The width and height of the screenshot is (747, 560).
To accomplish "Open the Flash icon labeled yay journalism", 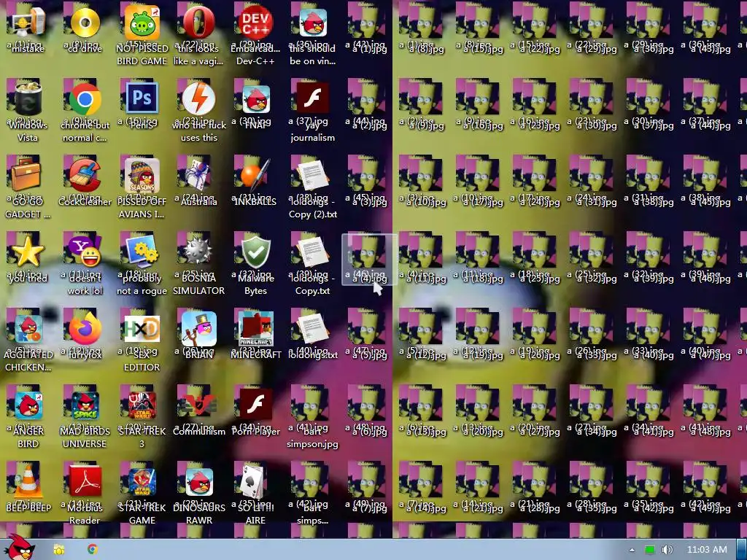I will 312,98.
